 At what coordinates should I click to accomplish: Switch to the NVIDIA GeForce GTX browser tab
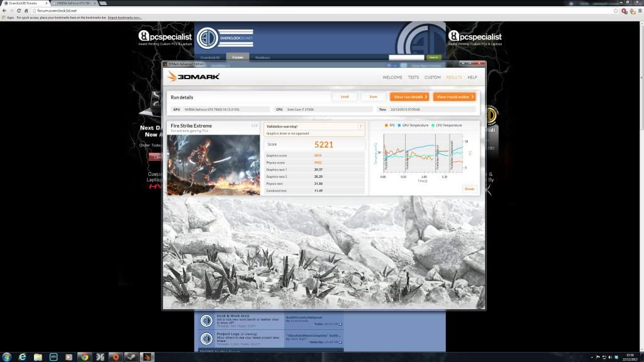coord(74,3)
